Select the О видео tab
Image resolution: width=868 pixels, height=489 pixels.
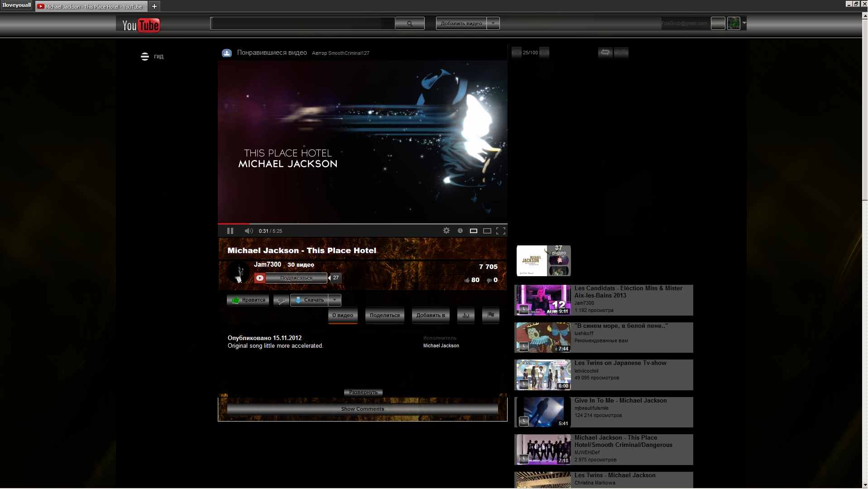(343, 315)
